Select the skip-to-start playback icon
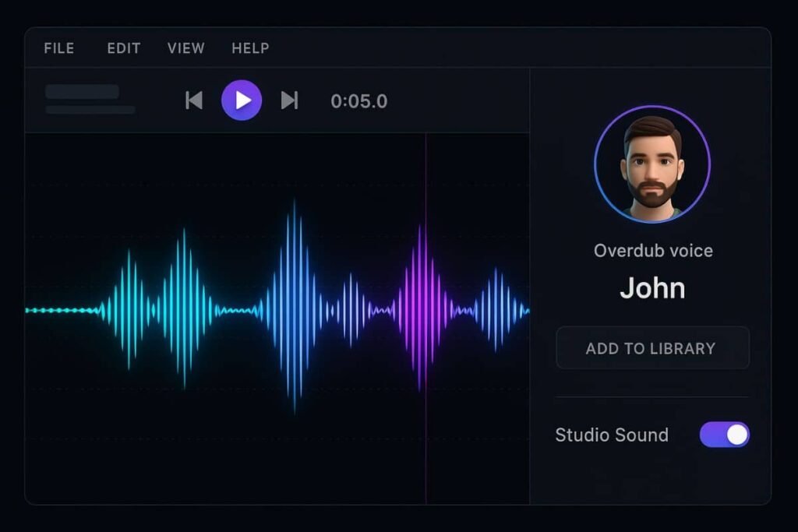 pyautogui.click(x=192, y=100)
